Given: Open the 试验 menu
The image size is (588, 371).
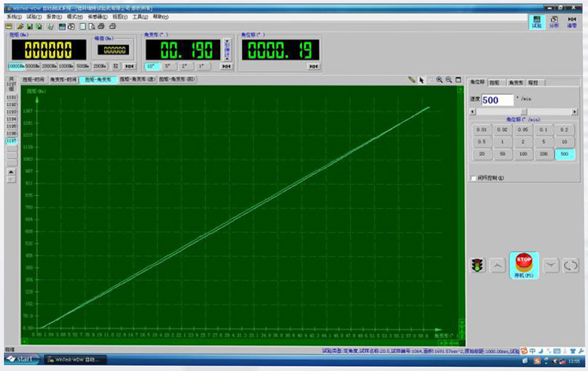Looking at the screenshot, I should 34,16.
